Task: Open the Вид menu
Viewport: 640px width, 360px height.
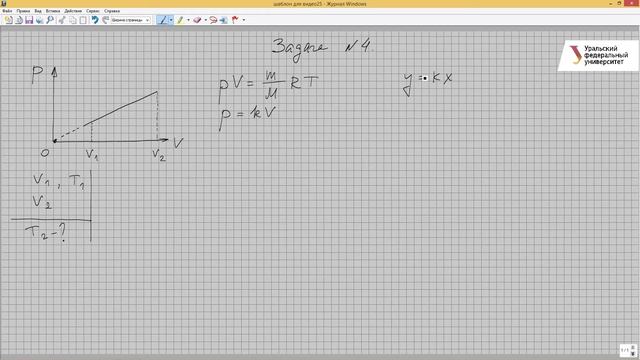Action: tap(38, 11)
